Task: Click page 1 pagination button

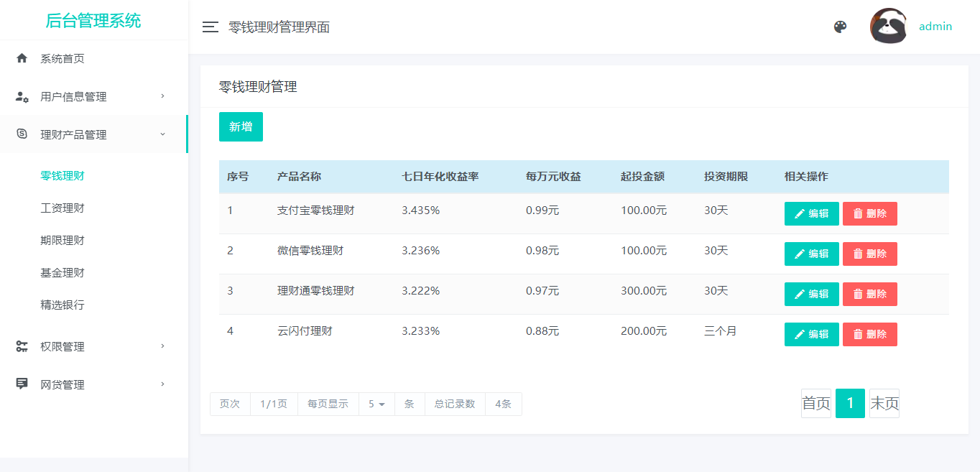Action: [850, 404]
